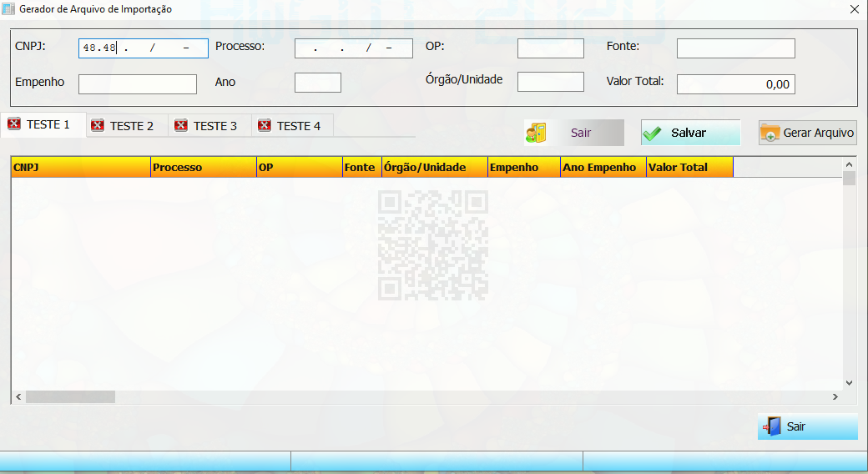The image size is (868, 474).
Task: Click the Ano input field
Action: click(x=318, y=83)
